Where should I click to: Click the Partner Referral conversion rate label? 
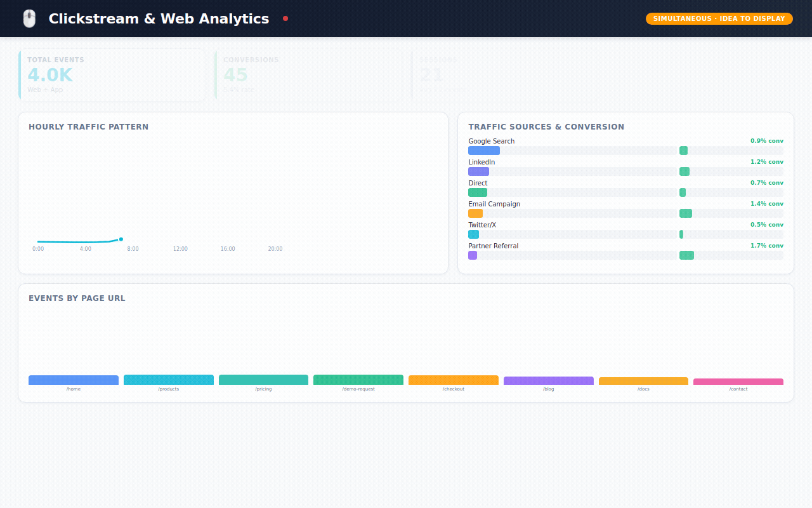[766, 246]
